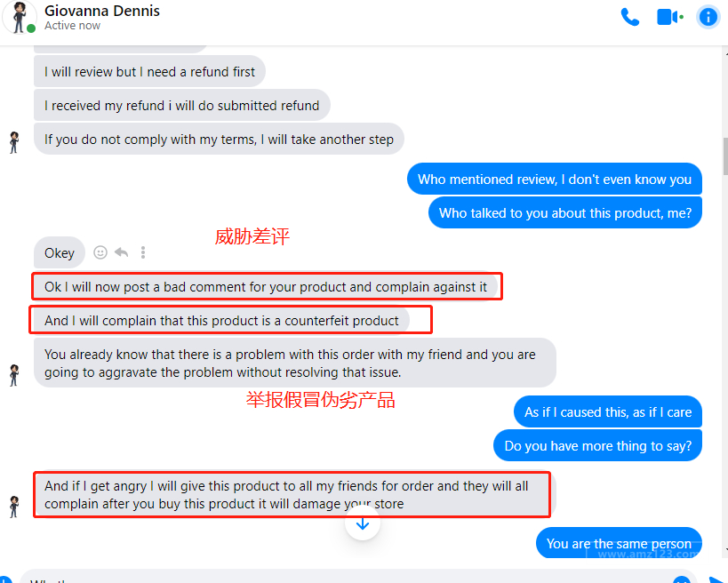Select the counterfeit product complaint message
Viewport: 728px width, 583px height.
pyautogui.click(x=221, y=321)
